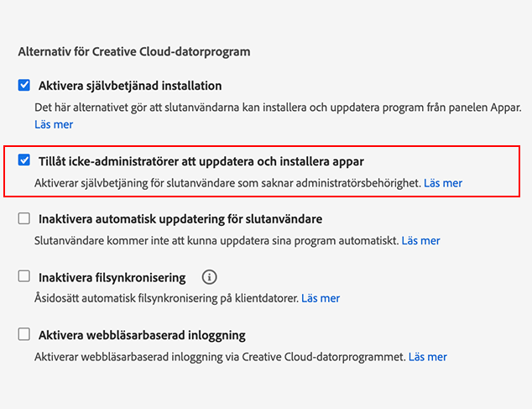Check the Inaktivera filsynkronisering checkbox
532x409 pixels.
24,276
